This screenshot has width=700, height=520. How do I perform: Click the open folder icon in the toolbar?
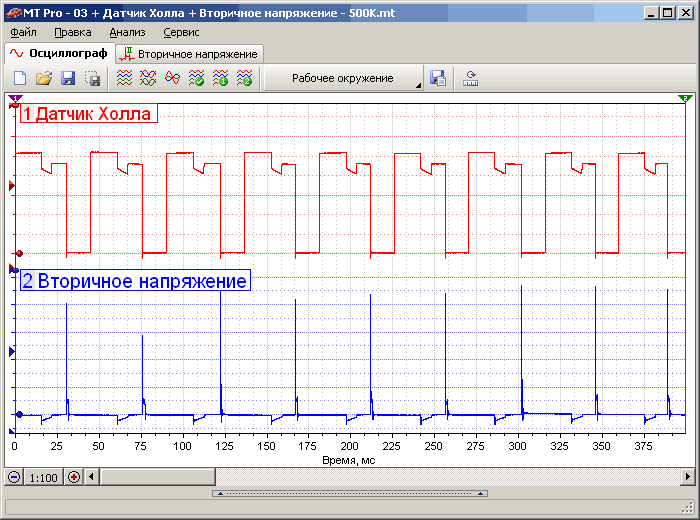pos(44,78)
